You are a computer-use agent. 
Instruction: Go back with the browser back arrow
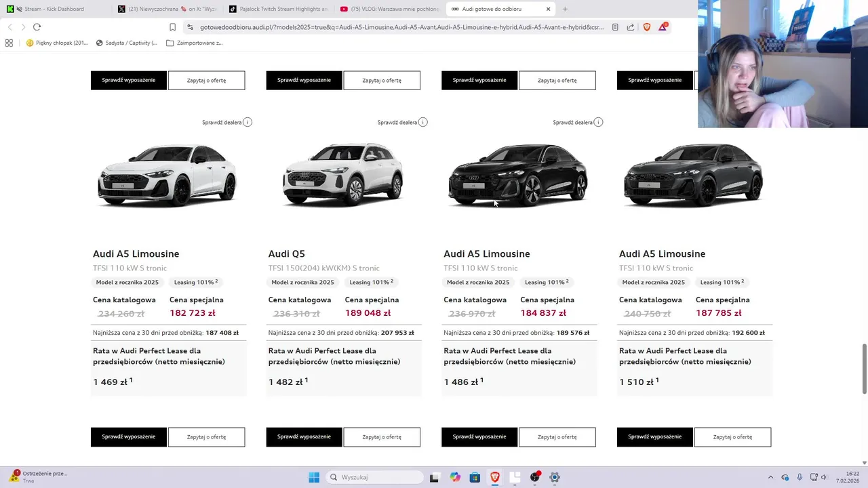9,27
